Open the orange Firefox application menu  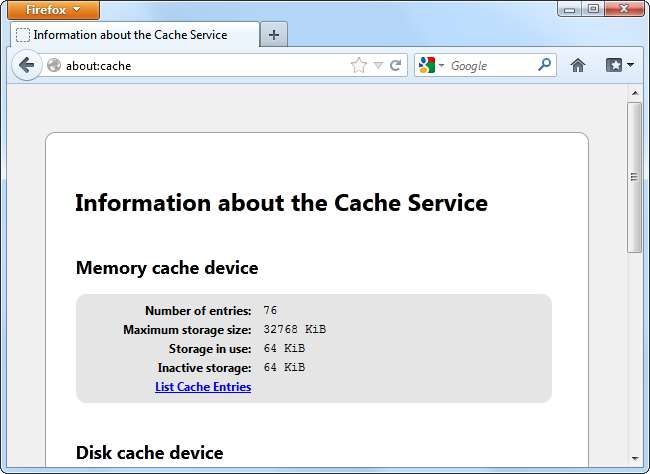click(x=53, y=9)
